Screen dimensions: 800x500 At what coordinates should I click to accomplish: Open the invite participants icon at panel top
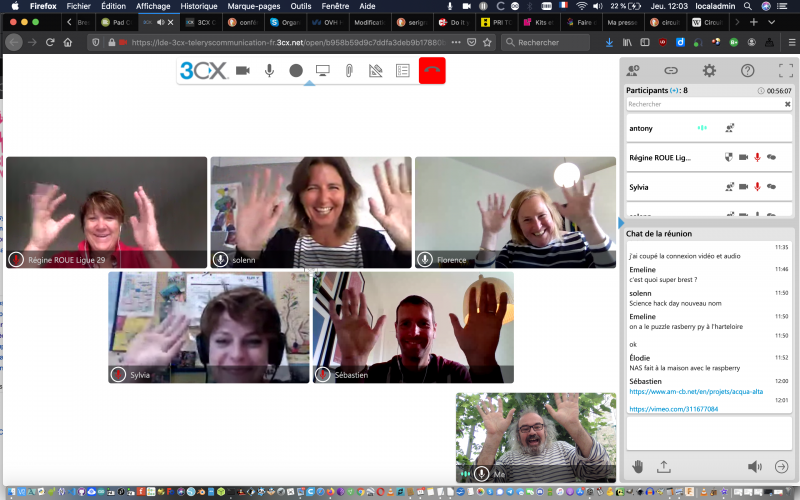coord(632,71)
